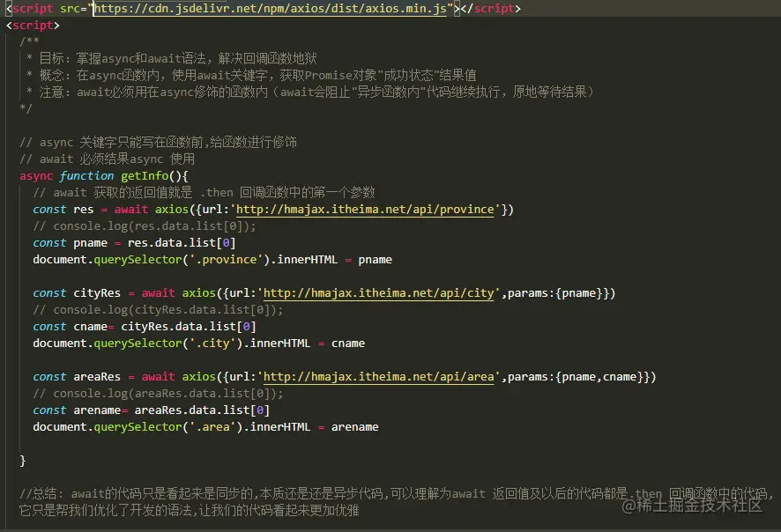Click 'const cname= cityRes.data.list[0]' line
The width and height of the screenshot is (781, 532).
(x=145, y=327)
